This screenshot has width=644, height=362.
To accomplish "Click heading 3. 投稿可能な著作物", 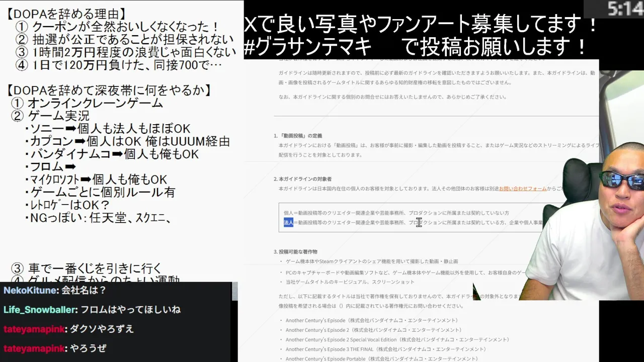I will point(295,251).
